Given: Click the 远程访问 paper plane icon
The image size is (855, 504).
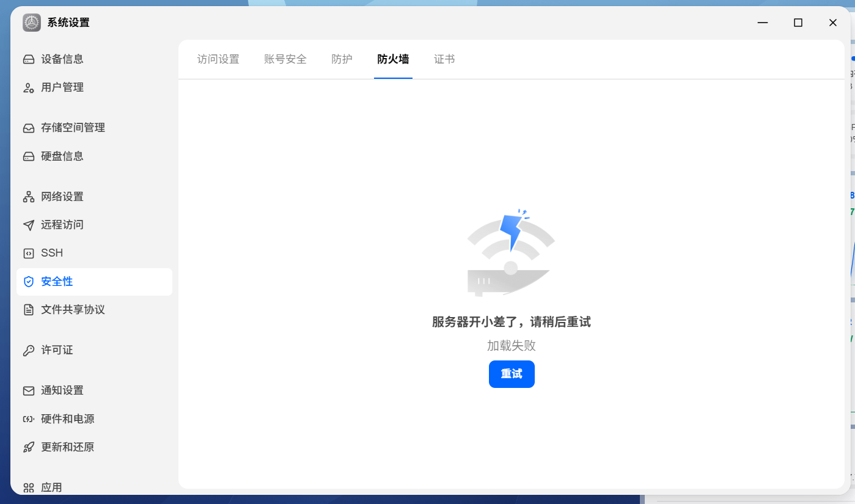Looking at the screenshot, I should point(29,225).
